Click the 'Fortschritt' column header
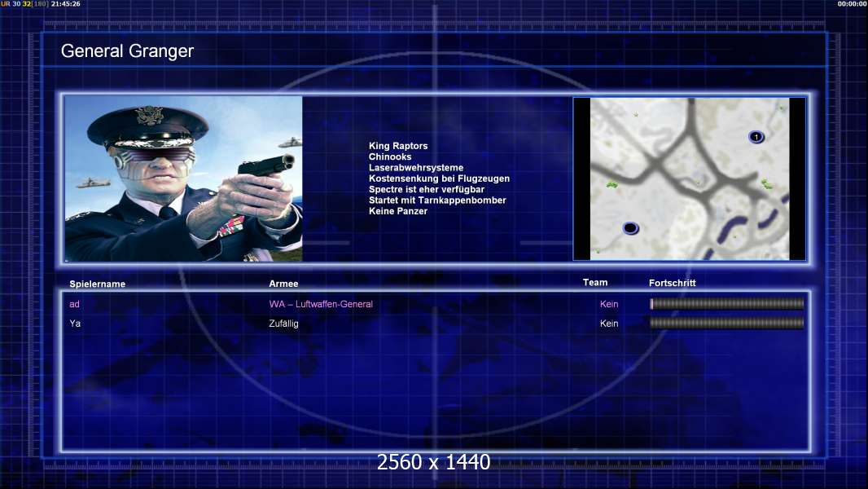The width and height of the screenshot is (868, 489). (x=672, y=283)
